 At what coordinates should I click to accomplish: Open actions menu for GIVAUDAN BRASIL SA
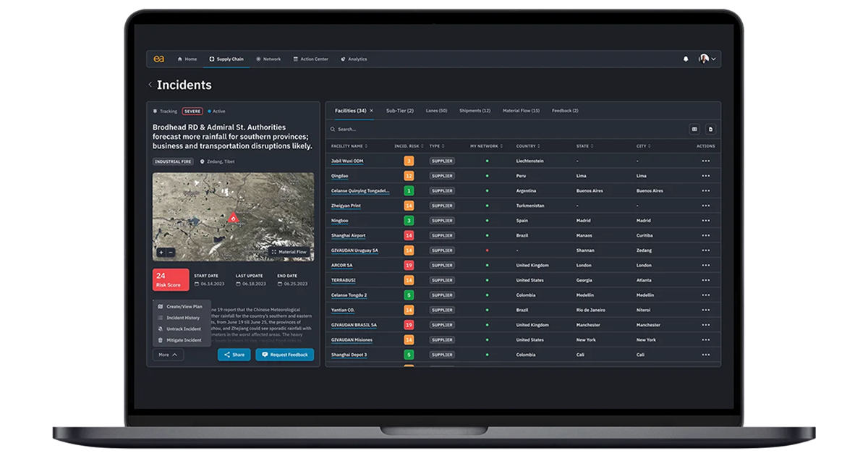706,325
